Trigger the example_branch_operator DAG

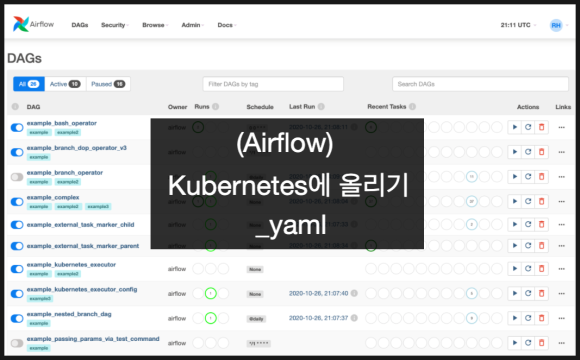pyautogui.click(x=515, y=177)
